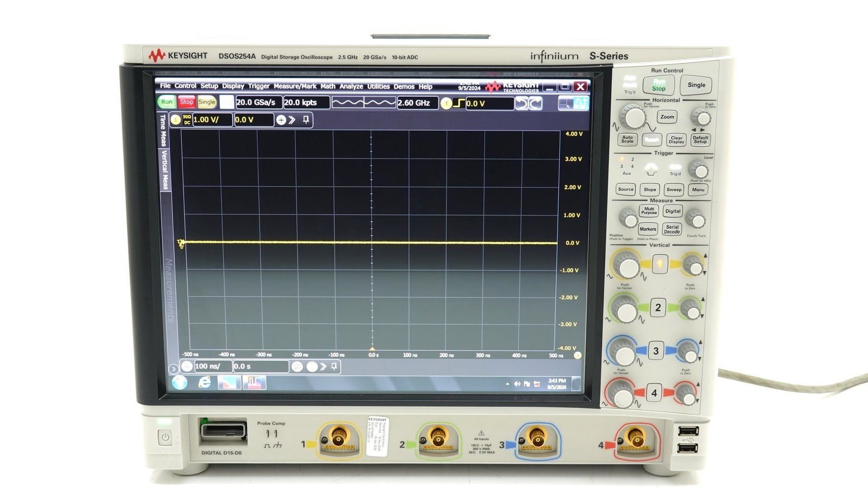This screenshot has width=868, height=489.
Task: Click the on-screen Single acquisition button
Action: (207, 102)
